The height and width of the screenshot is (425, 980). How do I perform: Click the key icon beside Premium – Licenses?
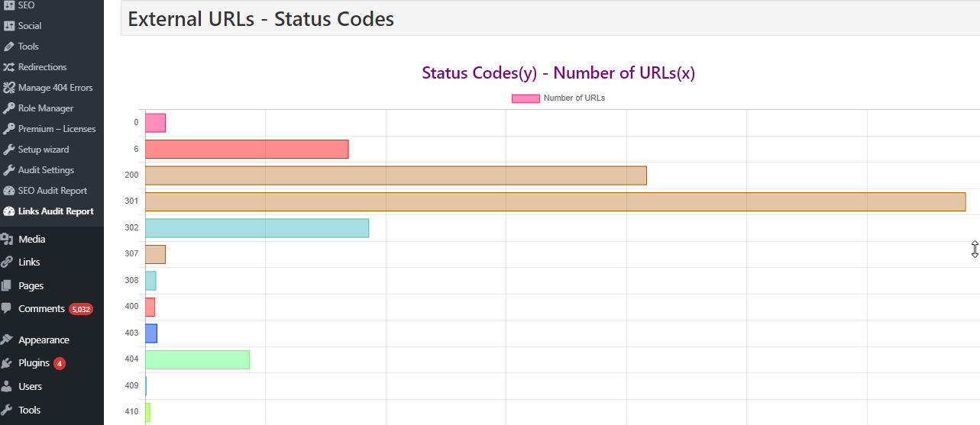point(9,129)
